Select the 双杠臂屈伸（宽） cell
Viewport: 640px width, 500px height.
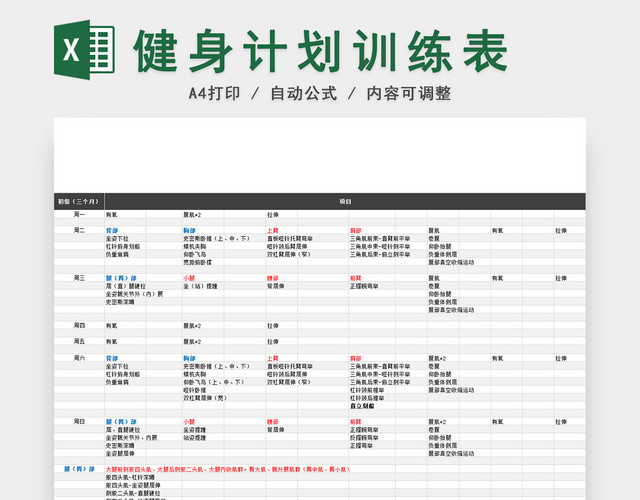(205, 398)
